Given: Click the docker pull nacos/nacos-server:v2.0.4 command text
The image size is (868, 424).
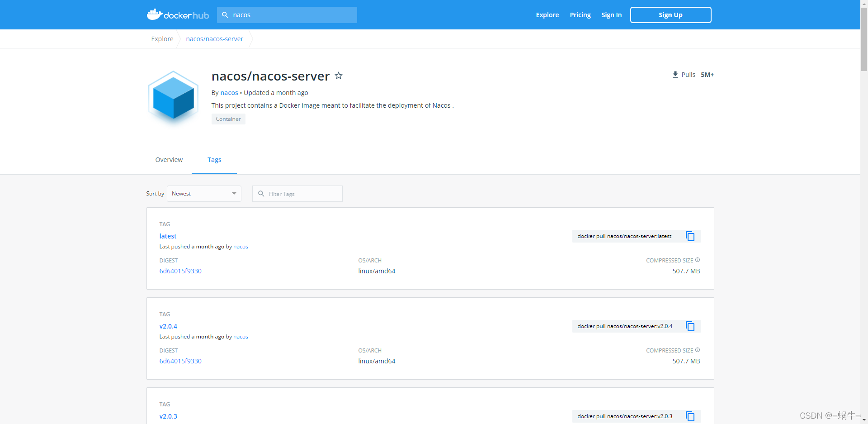Looking at the screenshot, I should (x=625, y=326).
